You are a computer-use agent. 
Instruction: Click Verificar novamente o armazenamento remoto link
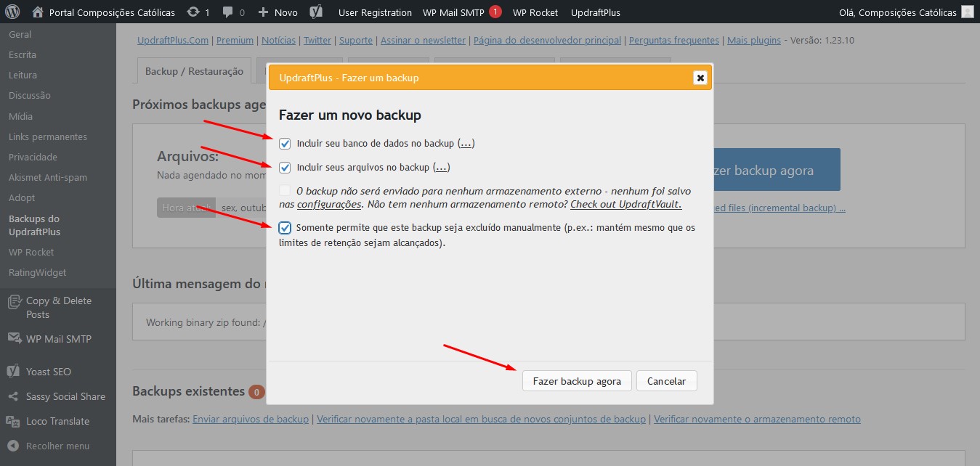click(x=757, y=419)
